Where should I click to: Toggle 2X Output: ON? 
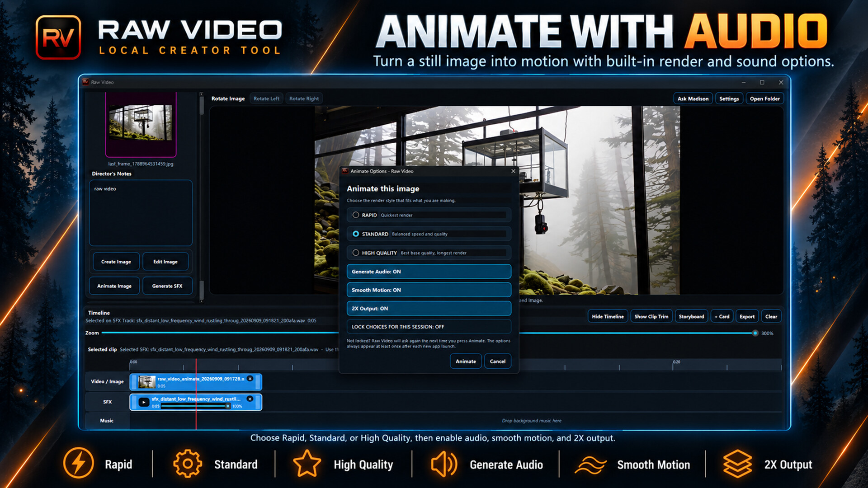click(x=429, y=309)
